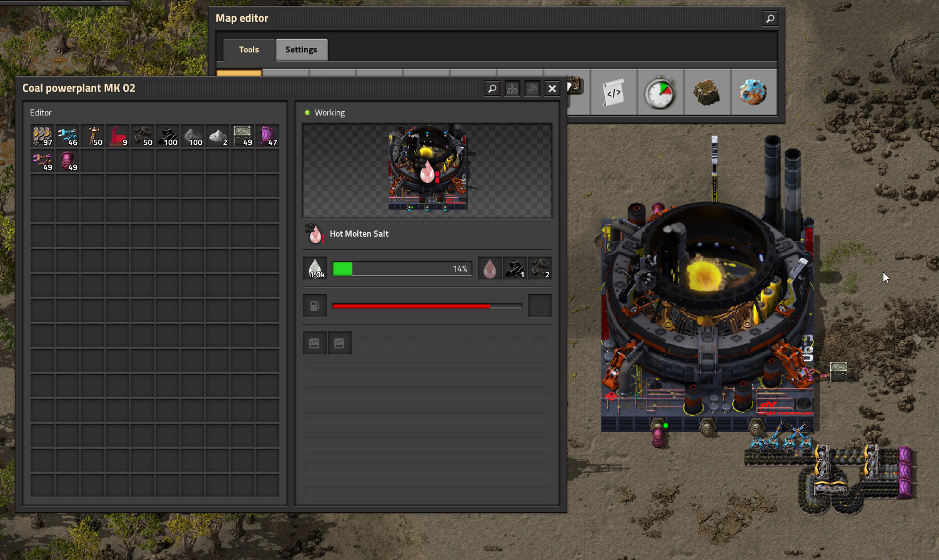Toggle the circuit network connection button
This screenshot has width=939, height=560.
click(x=512, y=89)
